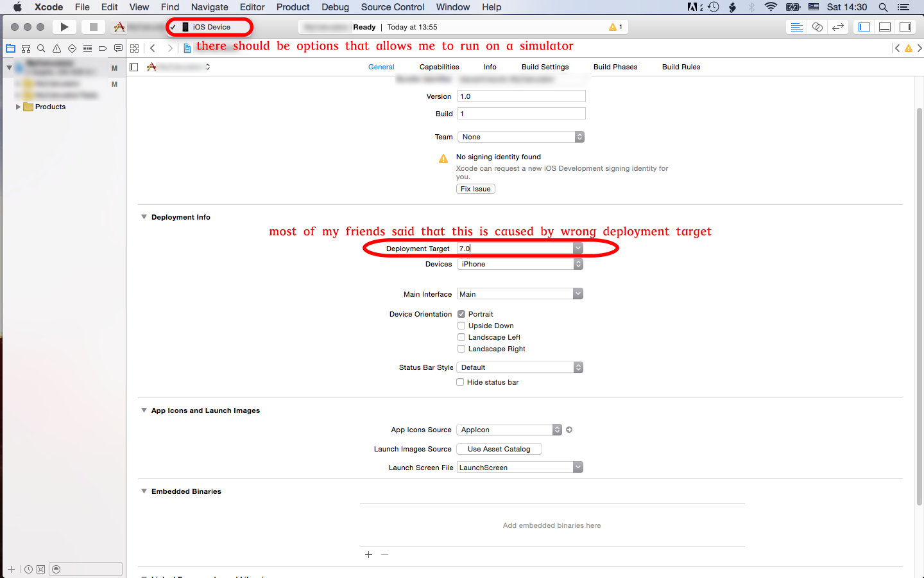
Task: Open Deployment Target dropdown arrow
Action: click(578, 249)
